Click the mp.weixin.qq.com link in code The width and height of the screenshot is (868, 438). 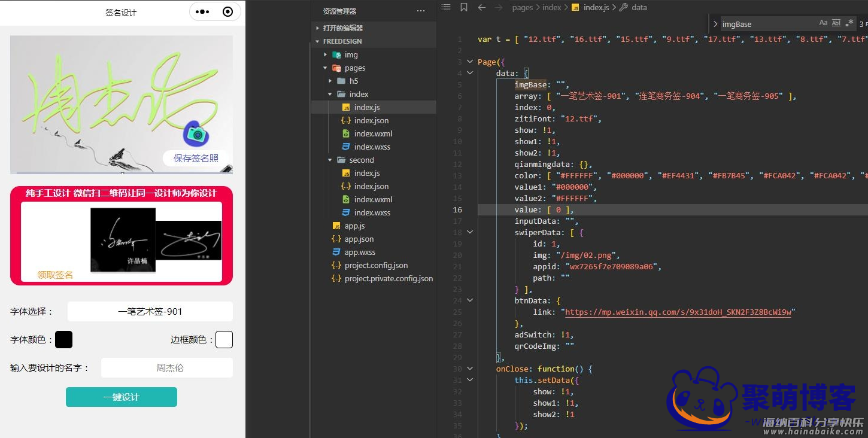coord(678,312)
